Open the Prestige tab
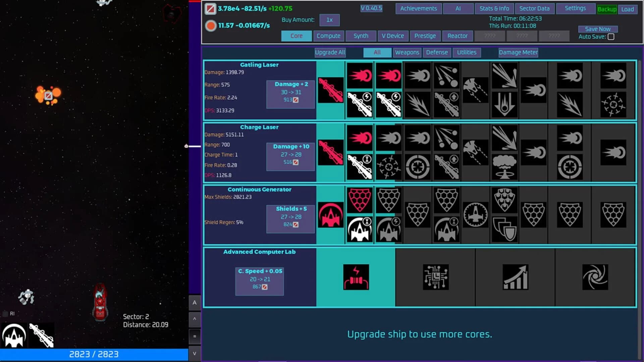This screenshot has height=362, width=644. tap(425, 36)
